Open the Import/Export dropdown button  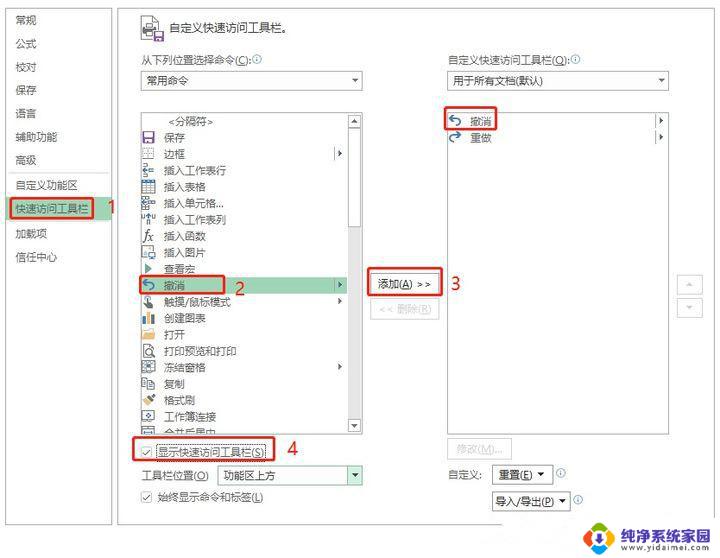(531, 501)
